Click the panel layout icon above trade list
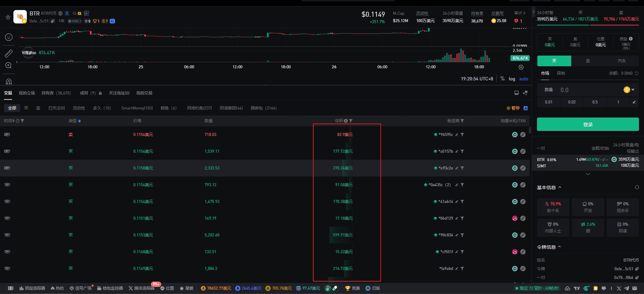 click(517, 93)
